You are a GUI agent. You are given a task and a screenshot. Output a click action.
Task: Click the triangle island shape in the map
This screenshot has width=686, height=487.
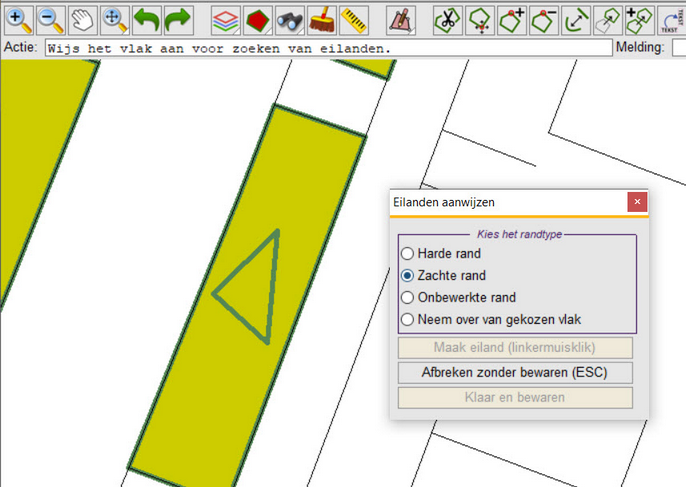[256, 291]
